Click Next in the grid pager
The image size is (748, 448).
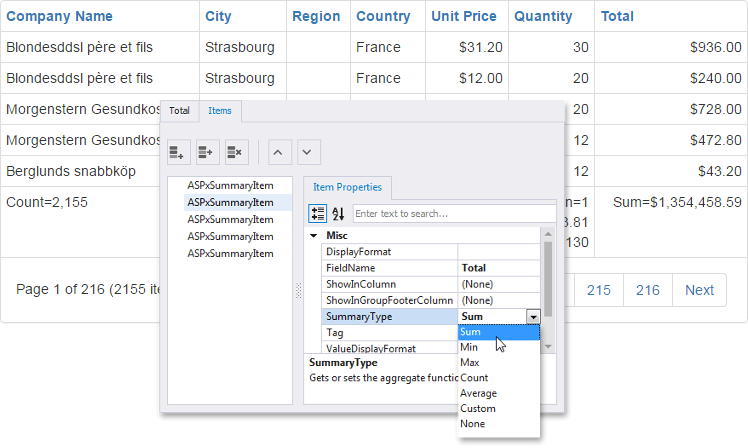point(699,290)
